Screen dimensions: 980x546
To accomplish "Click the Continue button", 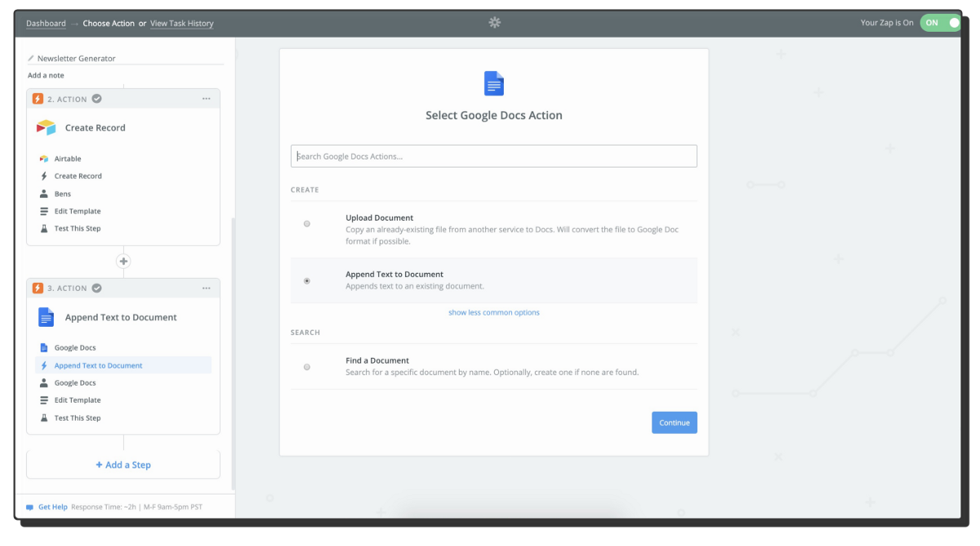I will tap(675, 423).
